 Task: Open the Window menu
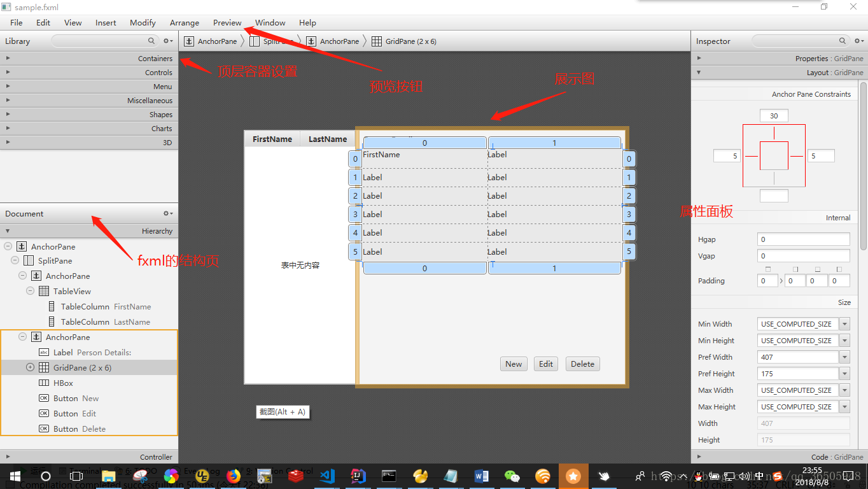270,22
